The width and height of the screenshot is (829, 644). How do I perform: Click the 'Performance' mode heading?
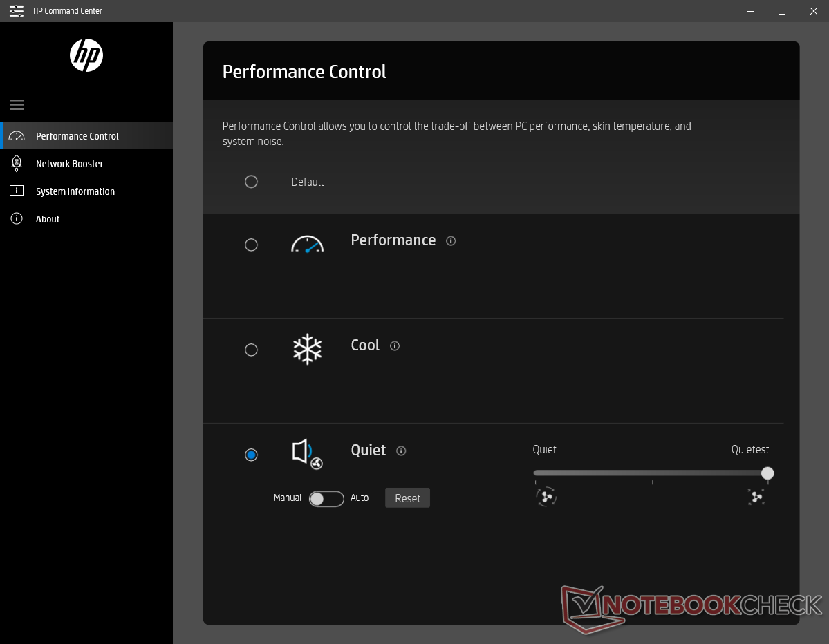[393, 240]
